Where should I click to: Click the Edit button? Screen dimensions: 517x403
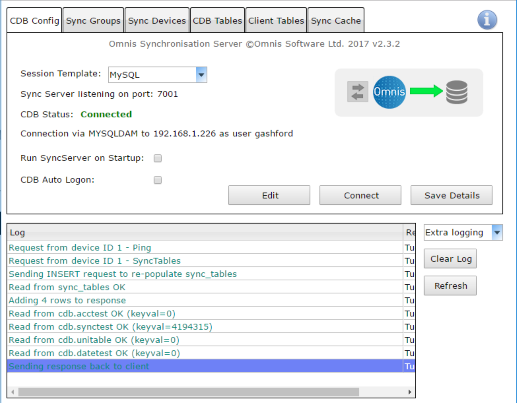coord(269,195)
